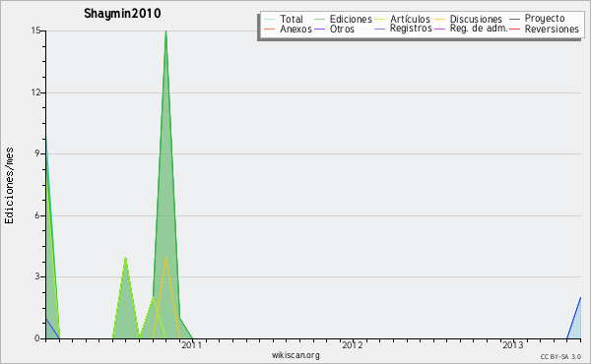Click the CC BY-SA 3.0 license text
The width and height of the screenshot is (591, 364).
[560, 357]
